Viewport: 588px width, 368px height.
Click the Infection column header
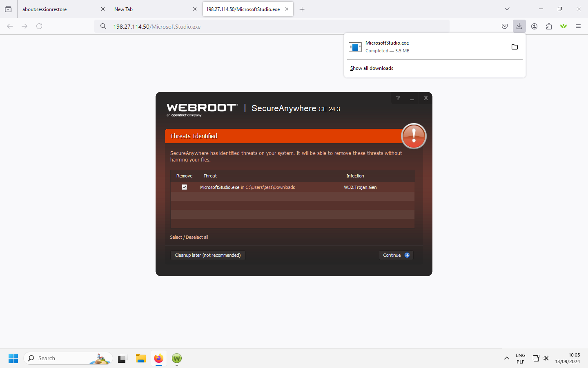point(355,176)
